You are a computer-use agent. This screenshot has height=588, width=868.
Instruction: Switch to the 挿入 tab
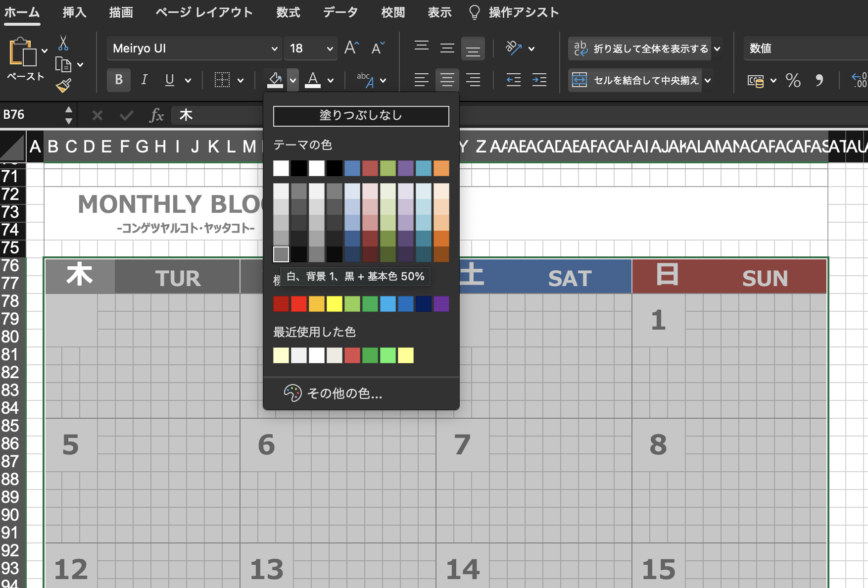click(x=74, y=12)
